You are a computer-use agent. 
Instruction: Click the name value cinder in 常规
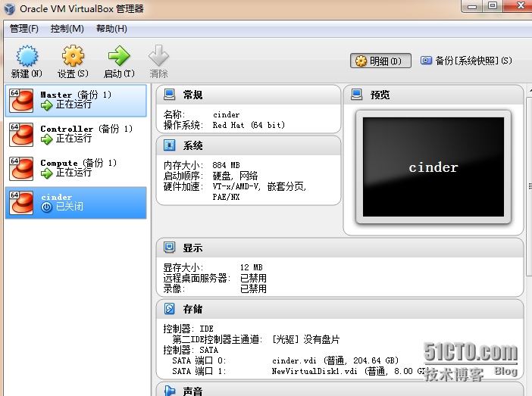(x=227, y=115)
